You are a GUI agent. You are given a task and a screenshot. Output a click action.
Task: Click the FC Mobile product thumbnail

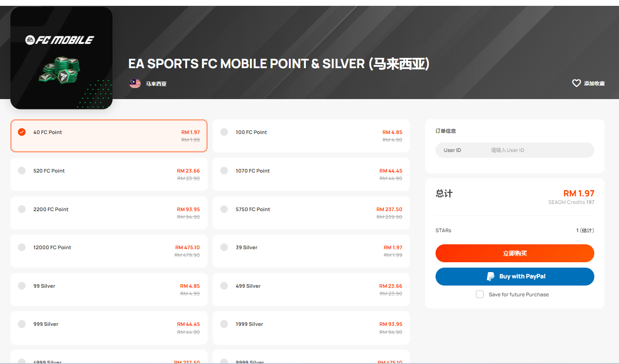tap(61, 58)
